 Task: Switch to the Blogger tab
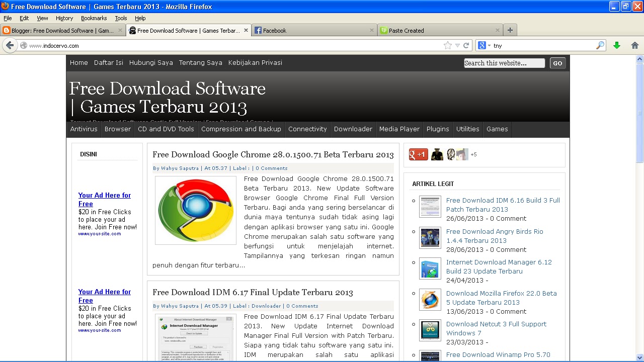tap(63, 30)
